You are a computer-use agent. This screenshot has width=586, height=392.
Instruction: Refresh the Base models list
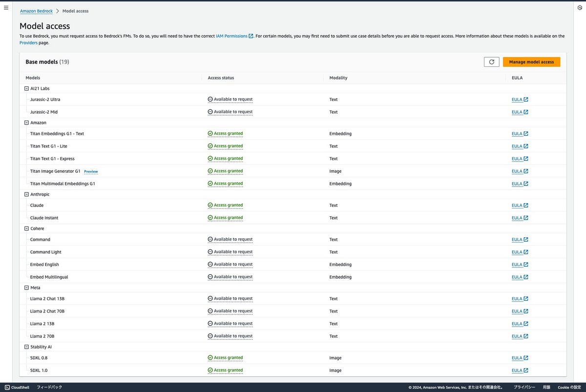(x=491, y=62)
